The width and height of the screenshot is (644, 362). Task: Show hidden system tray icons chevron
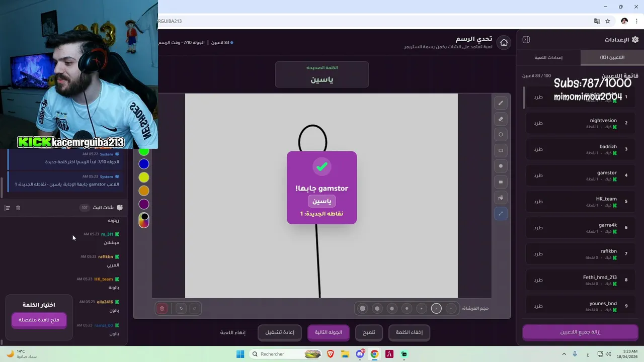coord(563,354)
